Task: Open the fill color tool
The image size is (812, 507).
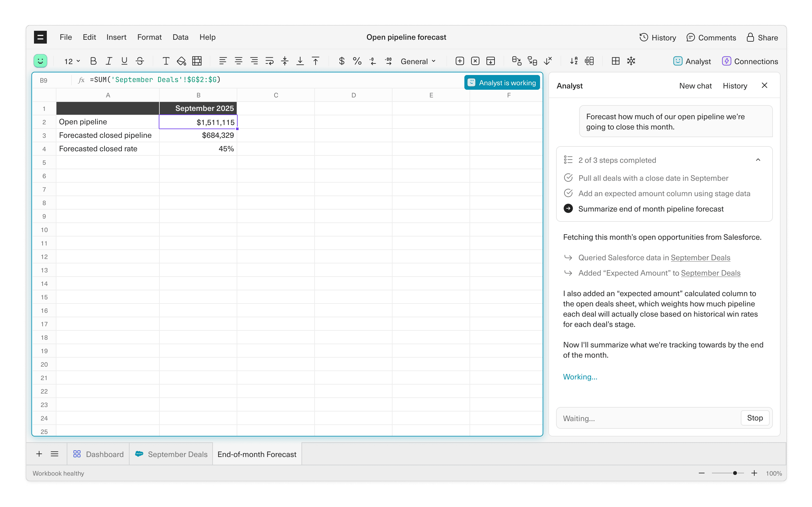Action: pos(181,61)
